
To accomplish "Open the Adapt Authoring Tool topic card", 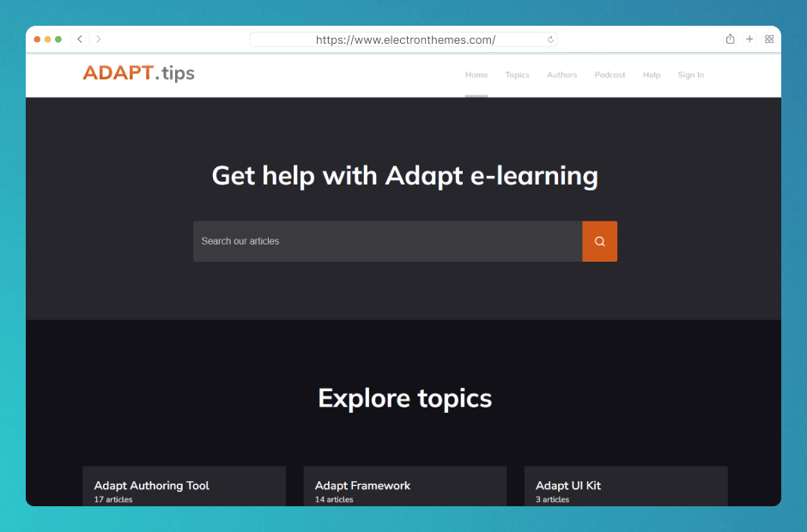I will (185, 487).
